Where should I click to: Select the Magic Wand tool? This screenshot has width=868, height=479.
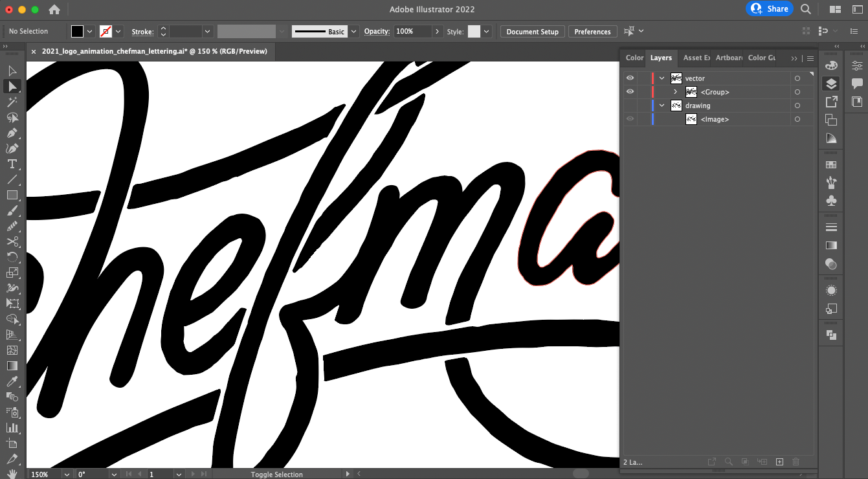[x=12, y=102]
